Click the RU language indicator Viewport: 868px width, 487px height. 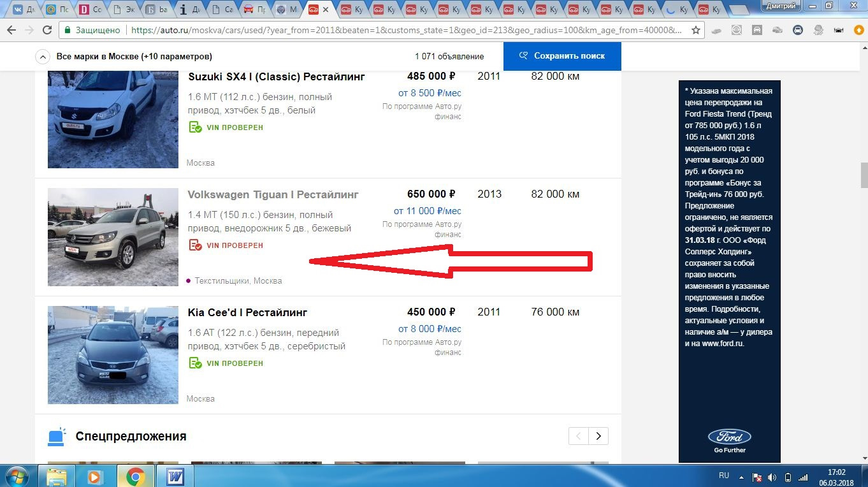click(x=724, y=476)
